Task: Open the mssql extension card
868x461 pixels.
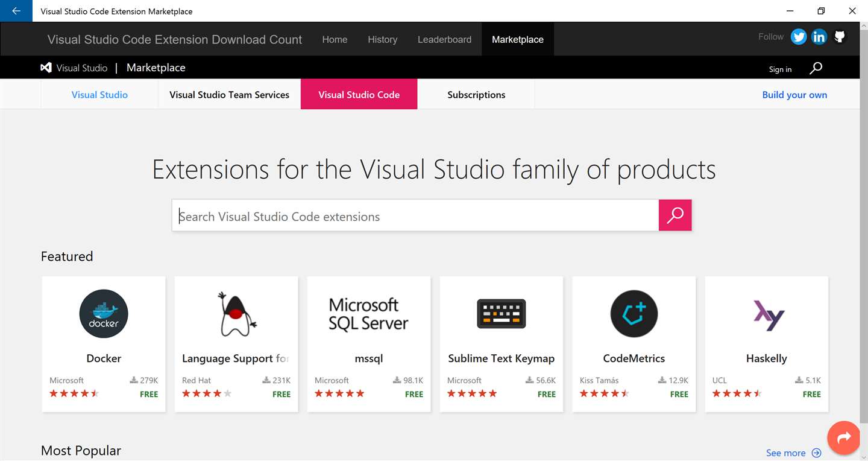Action: coord(369,344)
